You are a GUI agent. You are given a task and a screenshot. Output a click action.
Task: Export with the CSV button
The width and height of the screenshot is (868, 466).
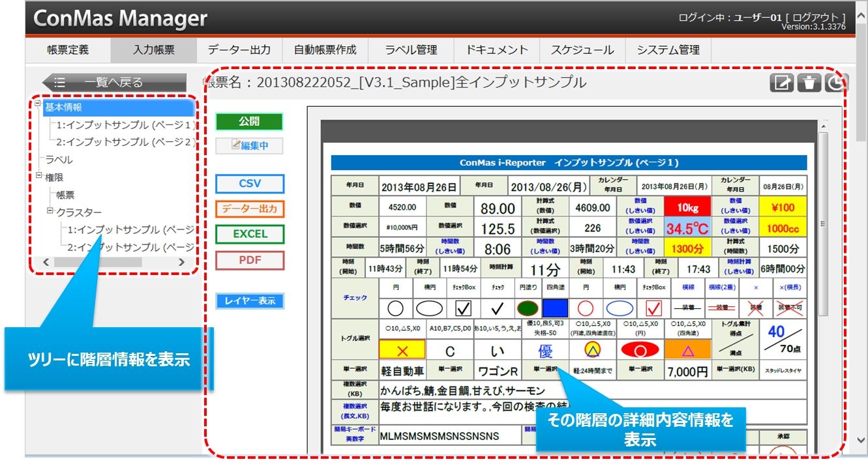[x=250, y=184]
